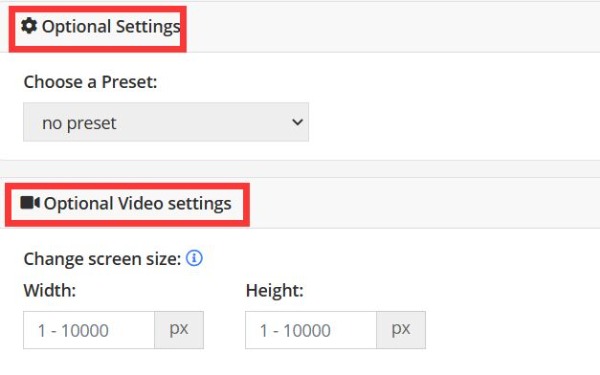Select the "no preset" text in the preset box

point(79,123)
